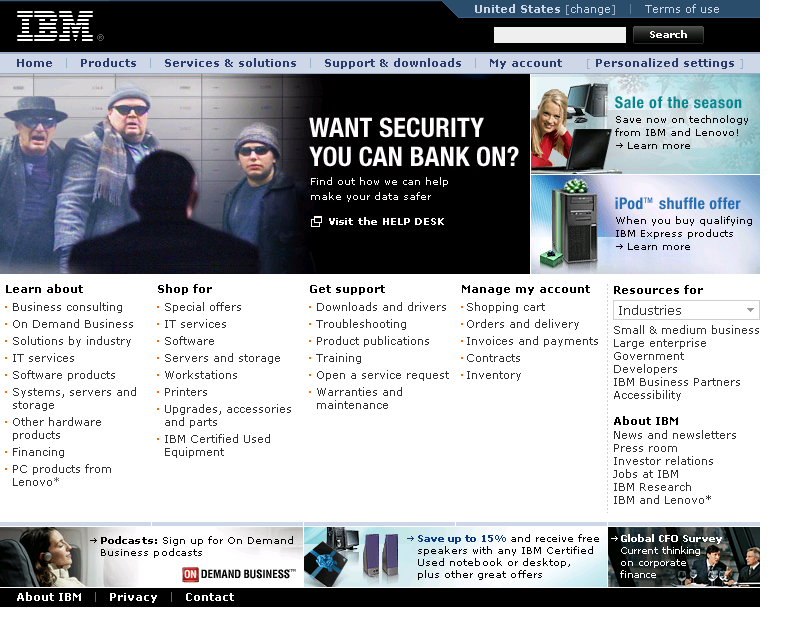Open the Industries dropdown
This screenshot has width=800, height=623.
pyautogui.click(x=686, y=310)
